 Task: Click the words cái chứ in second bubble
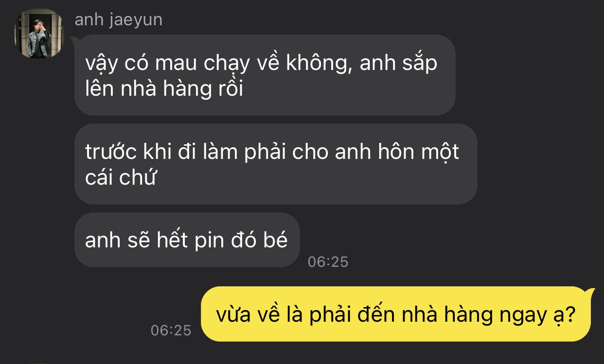tap(120, 178)
